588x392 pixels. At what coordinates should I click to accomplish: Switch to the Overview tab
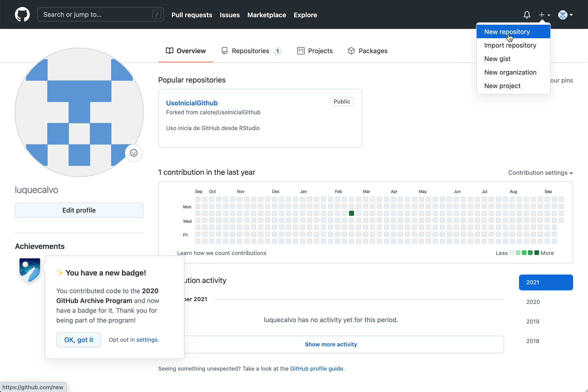coord(186,51)
